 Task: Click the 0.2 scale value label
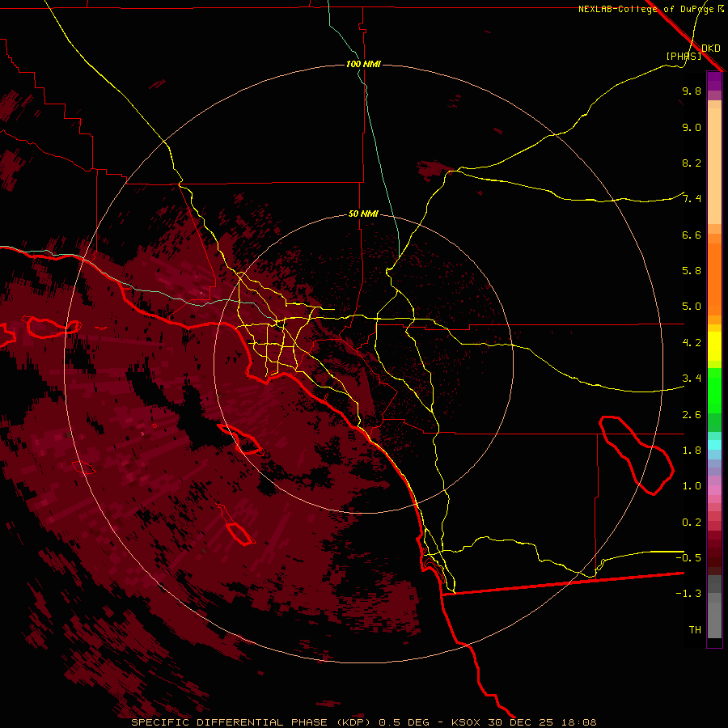click(x=691, y=522)
